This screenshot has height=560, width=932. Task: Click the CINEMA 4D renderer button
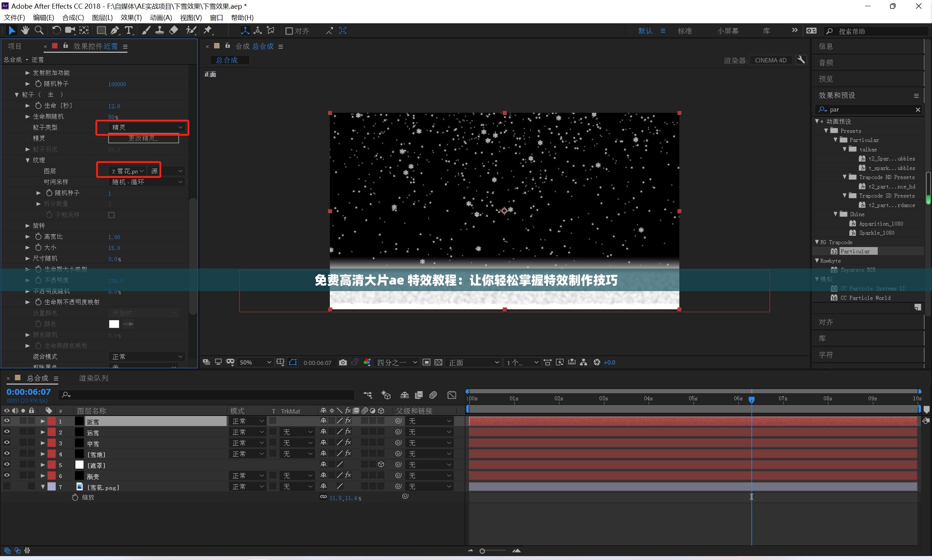pos(770,60)
